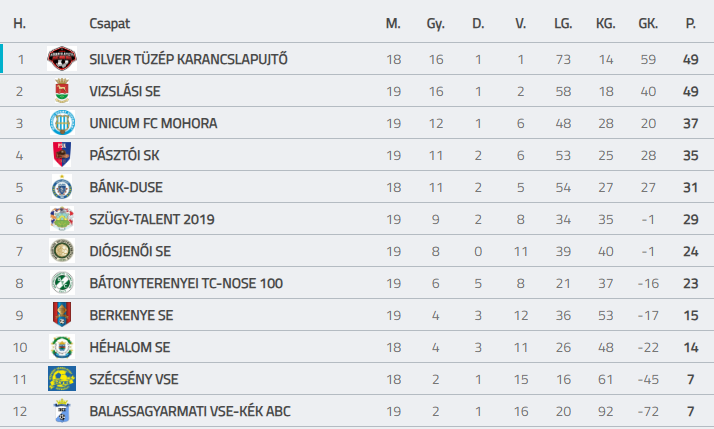This screenshot has height=429, width=714.
Task: Open the Héhalom SE crest icon
Action: [62, 347]
